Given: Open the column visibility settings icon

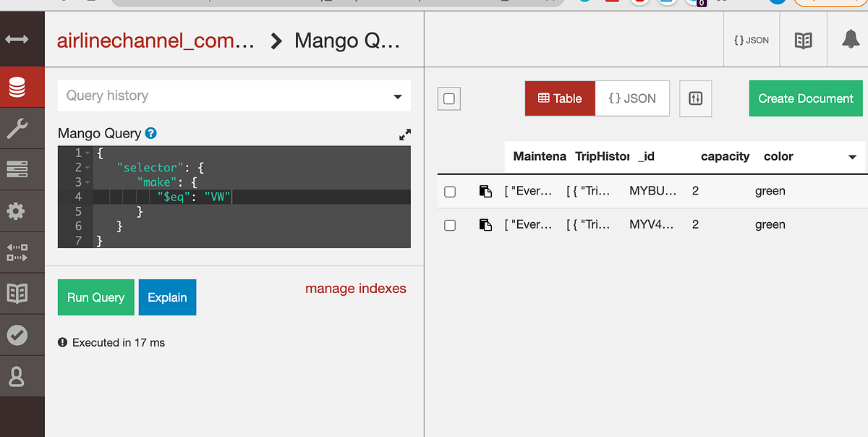Looking at the screenshot, I should point(695,98).
